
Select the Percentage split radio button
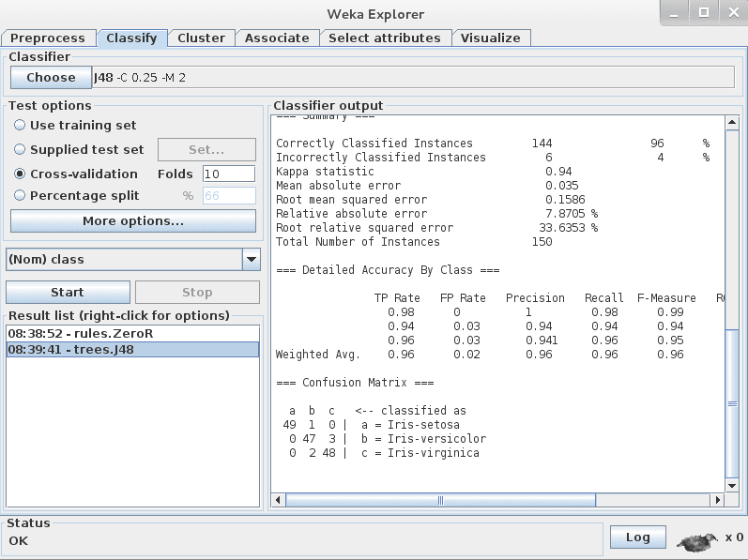[20, 195]
